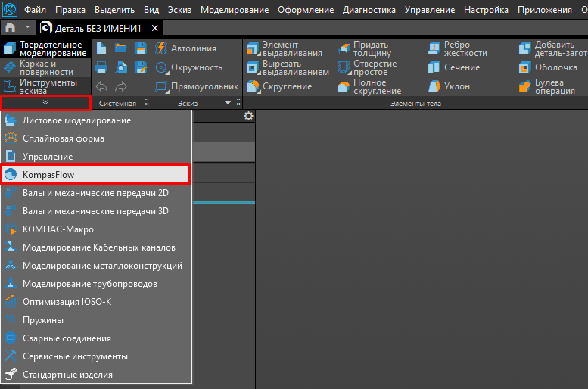The image size is (588, 389).
Task: Choose Вырезать выдавливанием operation
Action: click(x=288, y=67)
